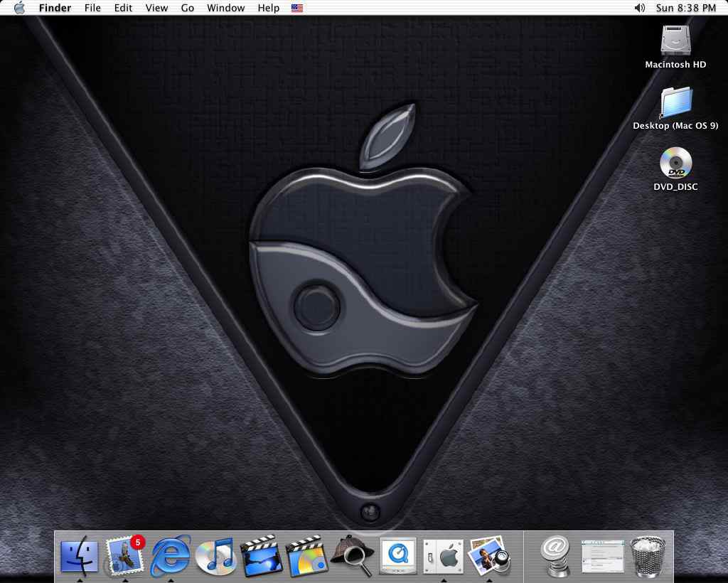Open the Finder application menu
The height and width of the screenshot is (583, 728).
click(x=55, y=8)
